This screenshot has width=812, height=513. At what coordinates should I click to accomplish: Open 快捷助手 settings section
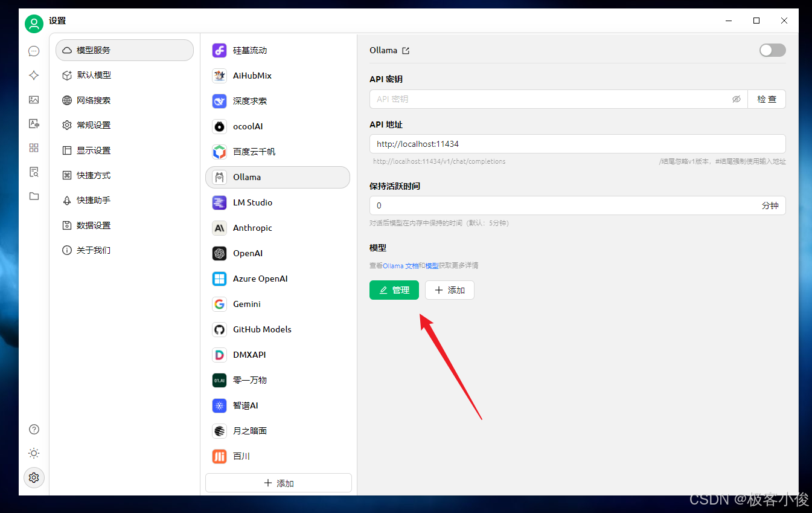click(124, 200)
